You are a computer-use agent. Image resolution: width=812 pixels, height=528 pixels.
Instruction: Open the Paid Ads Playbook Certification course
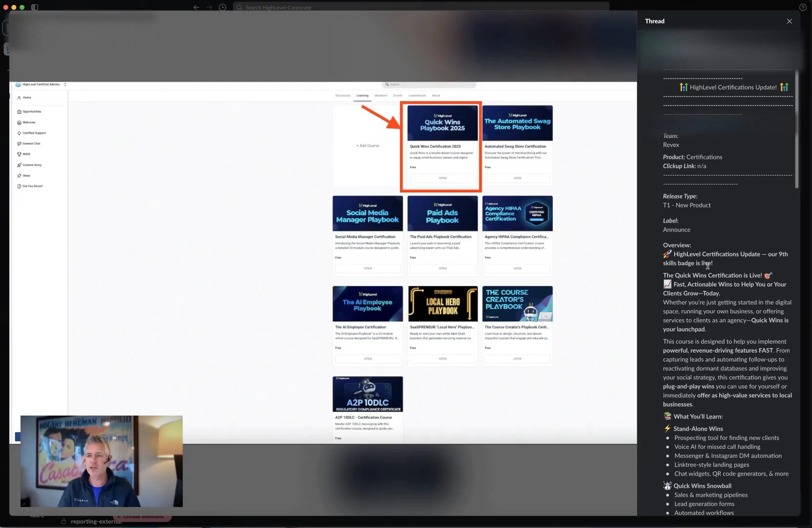[x=442, y=268]
